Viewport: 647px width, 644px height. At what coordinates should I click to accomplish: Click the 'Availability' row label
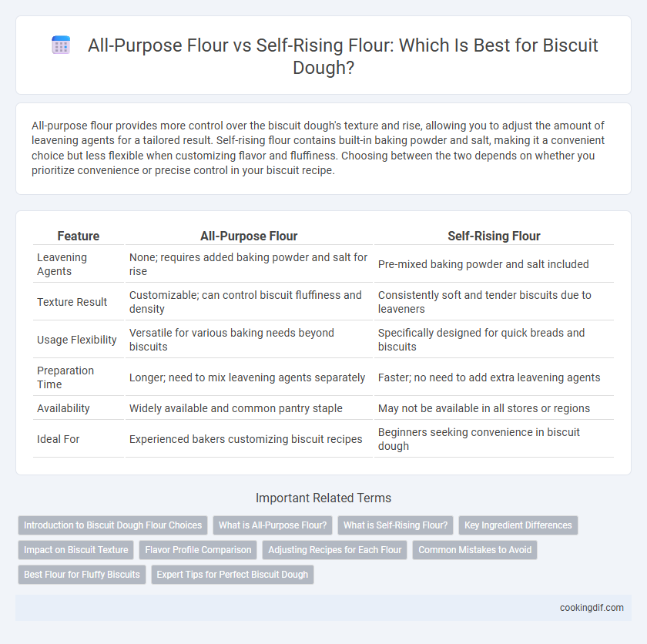(63, 408)
